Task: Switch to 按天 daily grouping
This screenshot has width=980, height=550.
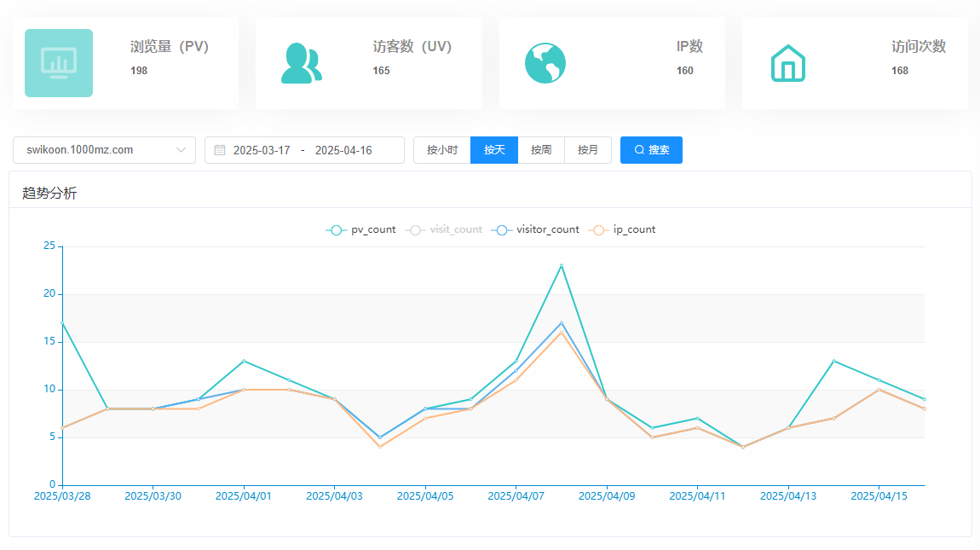Action: tap(494, 150)
